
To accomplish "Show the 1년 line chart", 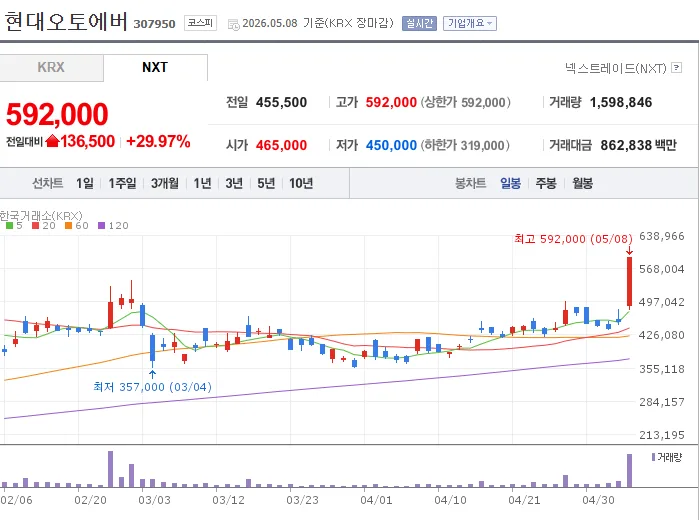I will pyautogui.click(x=202, y=183).
